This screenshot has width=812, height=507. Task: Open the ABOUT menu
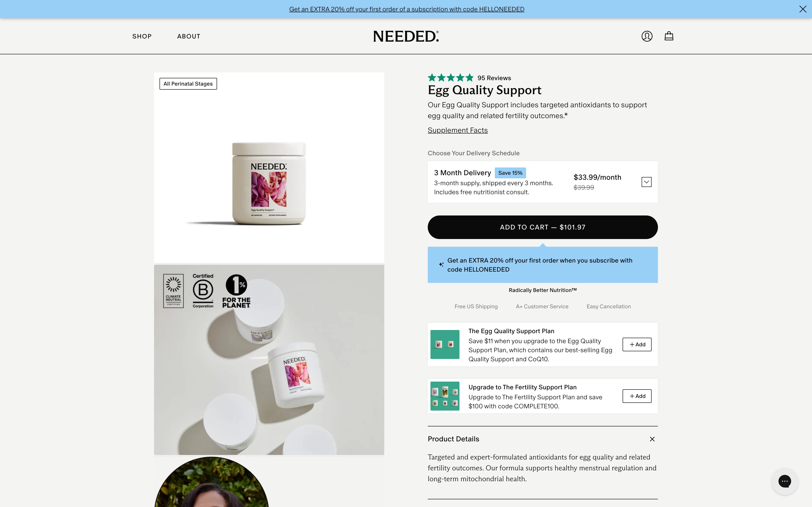[x=188, y=36]
